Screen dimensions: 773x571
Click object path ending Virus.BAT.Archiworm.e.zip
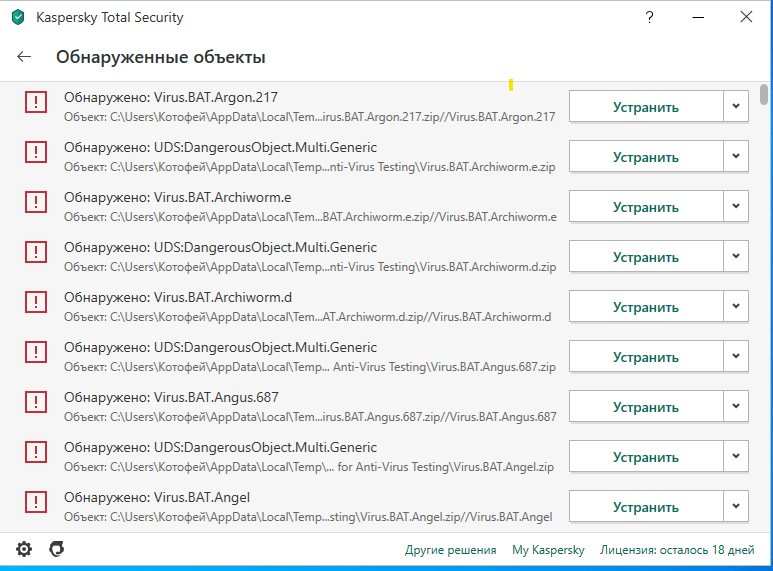(x=310, y=167)
